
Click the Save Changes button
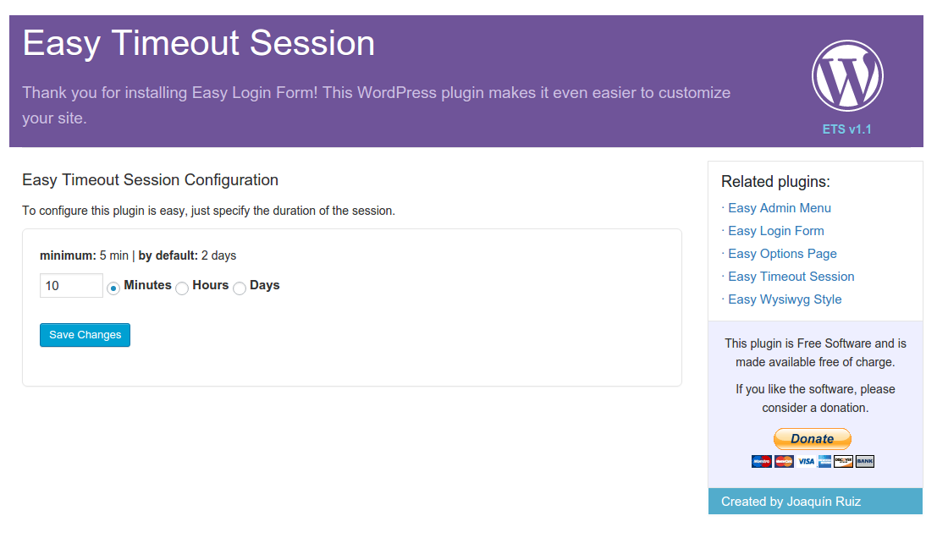coord(85,335)
